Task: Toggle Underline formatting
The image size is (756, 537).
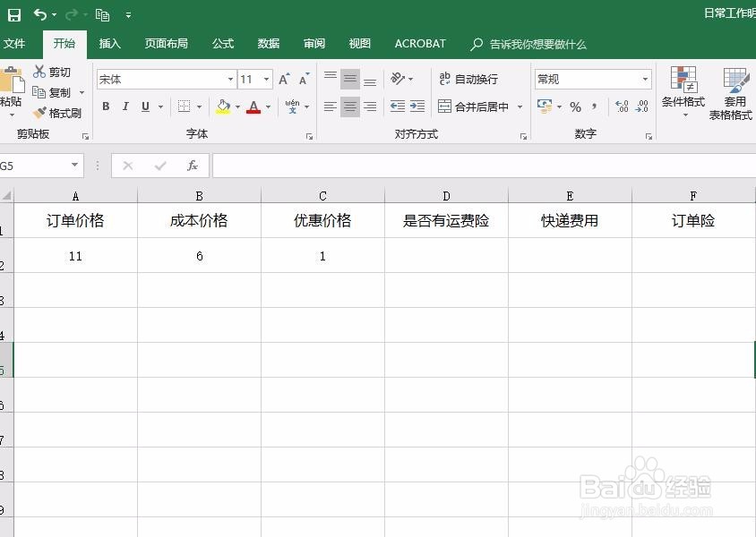Action: pyautogui.click(x=145, y=107)
